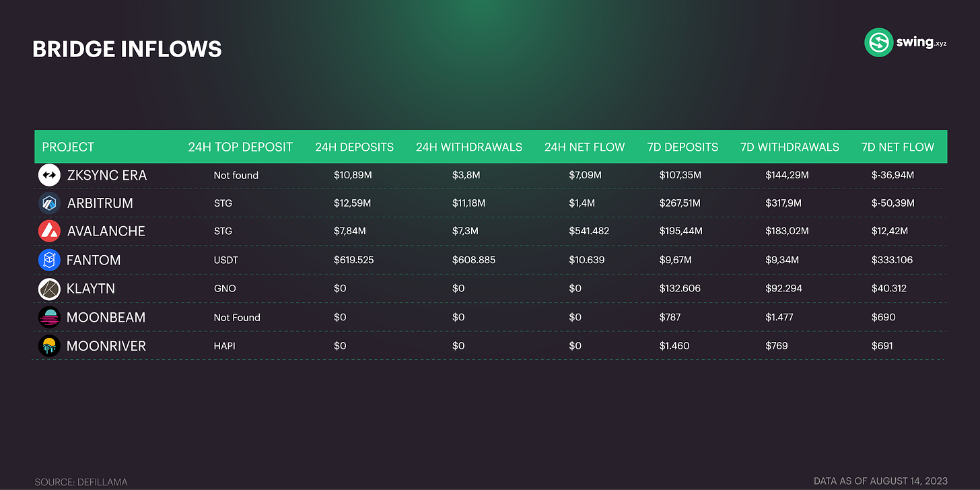Click the $317,9M 7D withdrawals value

point(784,203)
